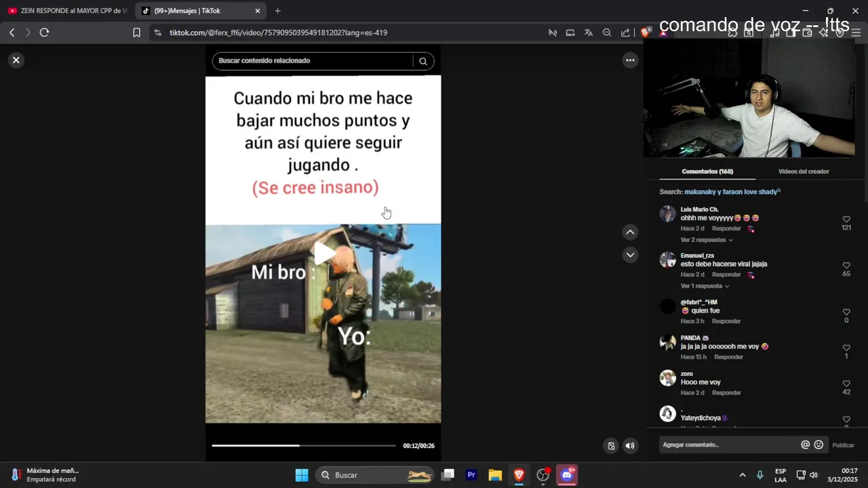
Task: Share this page from address bar
Action: pyautogui.click(x=625, y=33)
